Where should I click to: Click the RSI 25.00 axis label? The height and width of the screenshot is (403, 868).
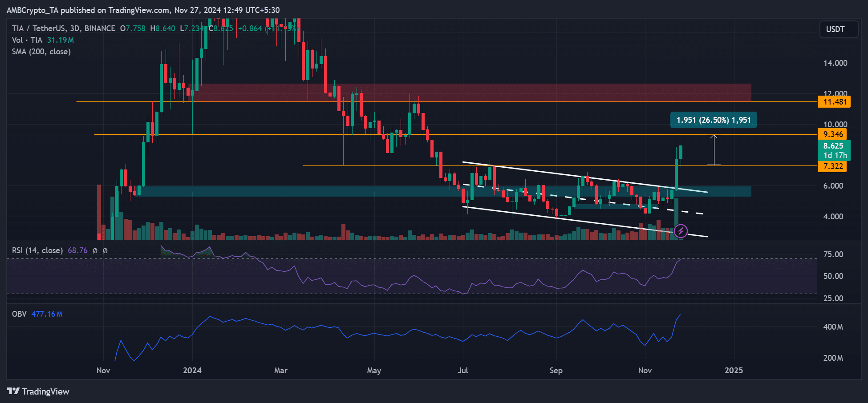click(x=833, y=298)
